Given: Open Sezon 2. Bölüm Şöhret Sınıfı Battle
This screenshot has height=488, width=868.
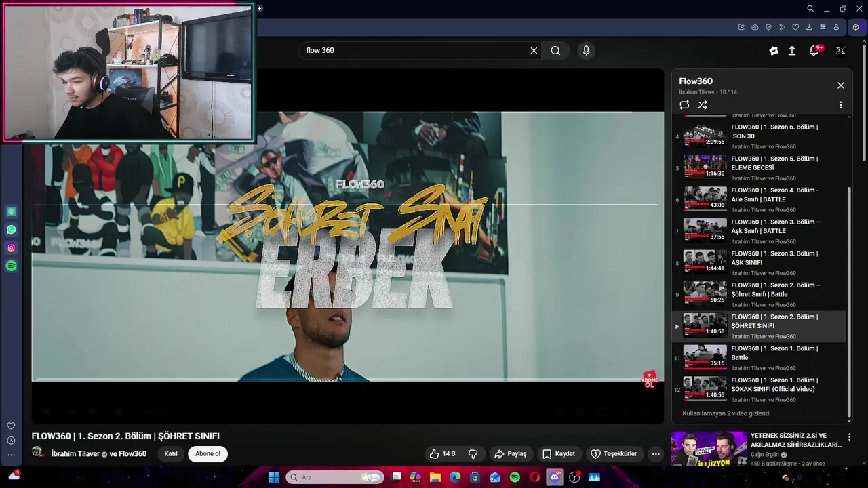Looking at the screenshot, I should pyautogui.click(x=759, y=294).
